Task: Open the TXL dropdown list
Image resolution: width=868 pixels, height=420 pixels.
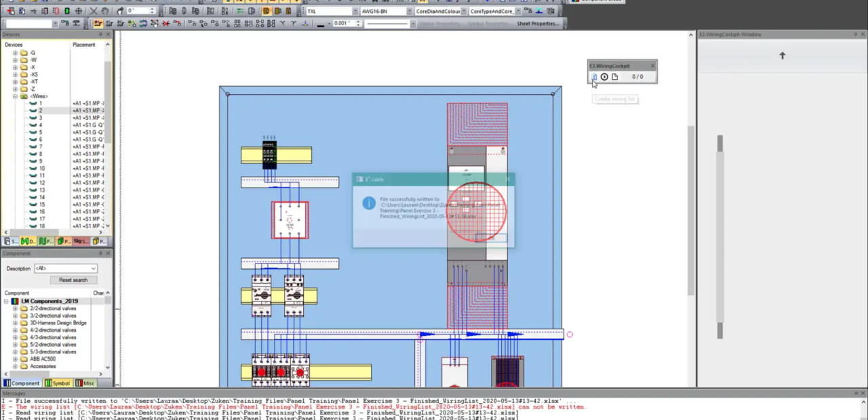Action: tap(355, 12)
